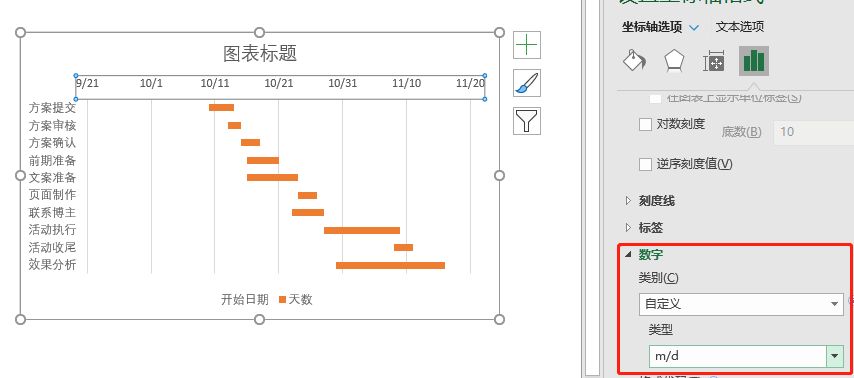
Task: Click the 11/10 axis date label
Action: [x=406, y=83]
